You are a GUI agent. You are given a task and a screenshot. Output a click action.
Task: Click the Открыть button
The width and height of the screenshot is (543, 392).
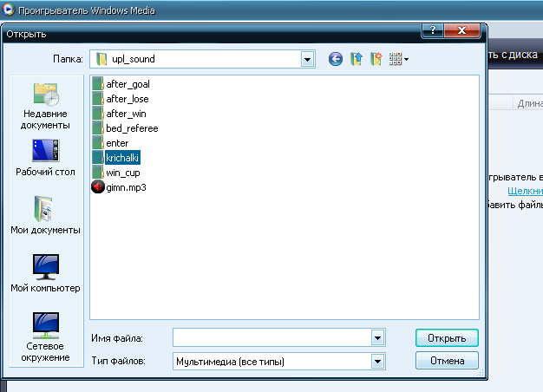[447, 338]
